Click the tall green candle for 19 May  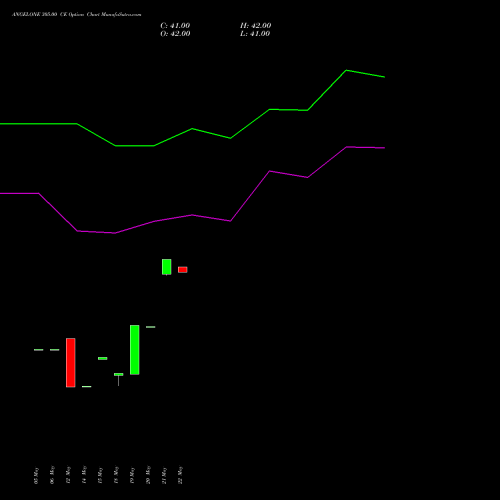[135, 350]
